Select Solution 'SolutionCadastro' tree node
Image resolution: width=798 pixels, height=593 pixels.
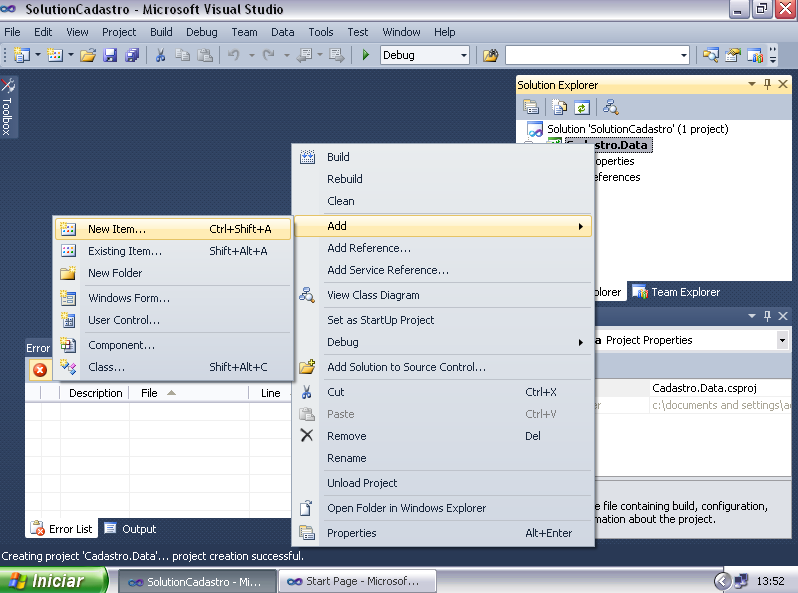click(637, 129)
